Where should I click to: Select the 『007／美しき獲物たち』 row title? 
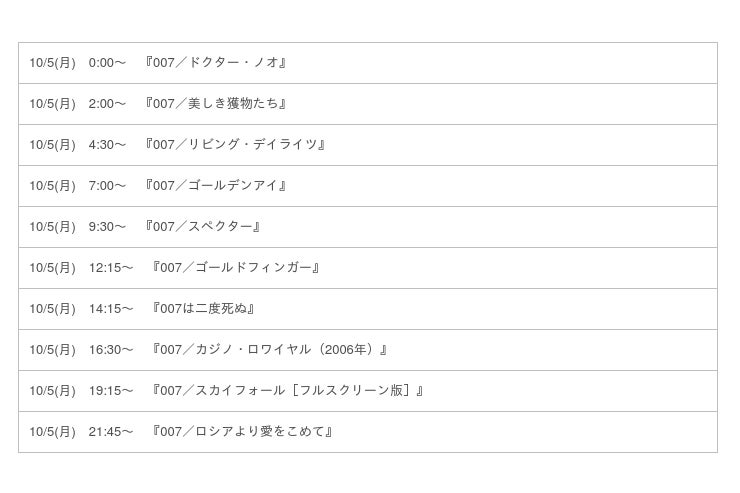coord(216,104)
